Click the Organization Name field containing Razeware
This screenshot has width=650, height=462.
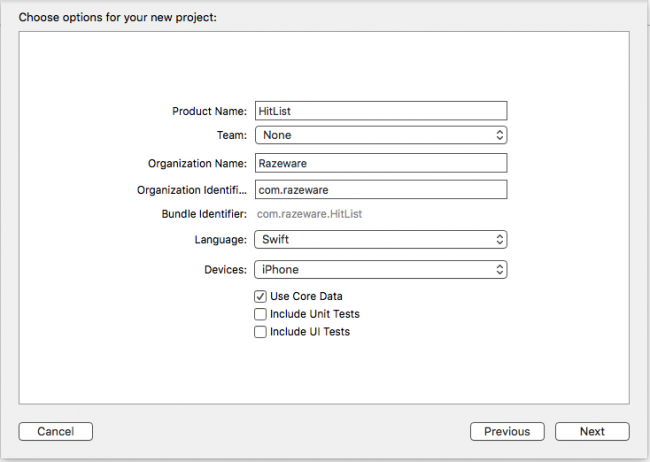[381, 163]
